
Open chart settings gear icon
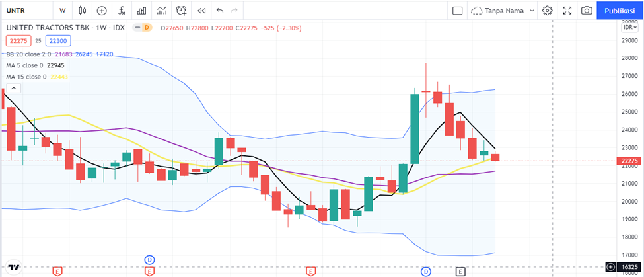click(547, 11)
